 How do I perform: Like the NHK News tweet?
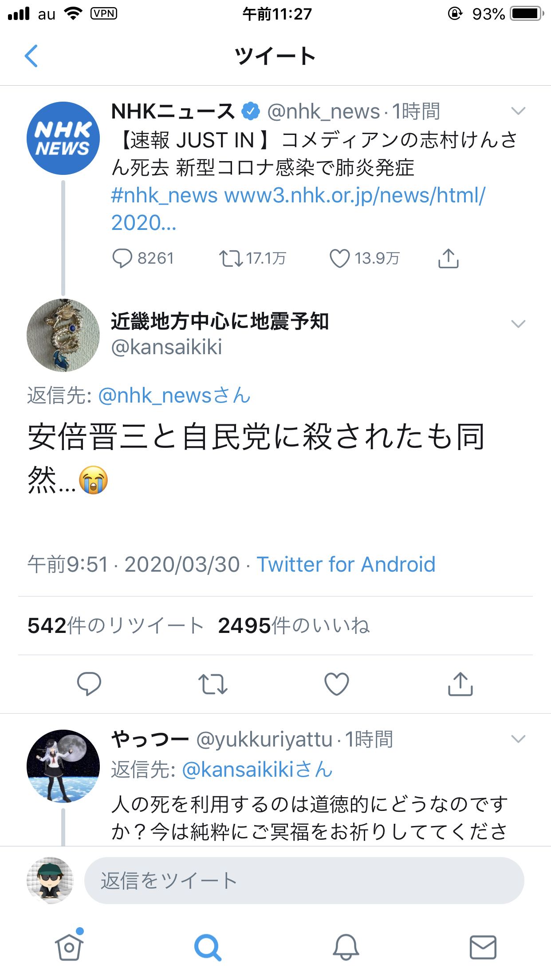click(x=339, y=258)
